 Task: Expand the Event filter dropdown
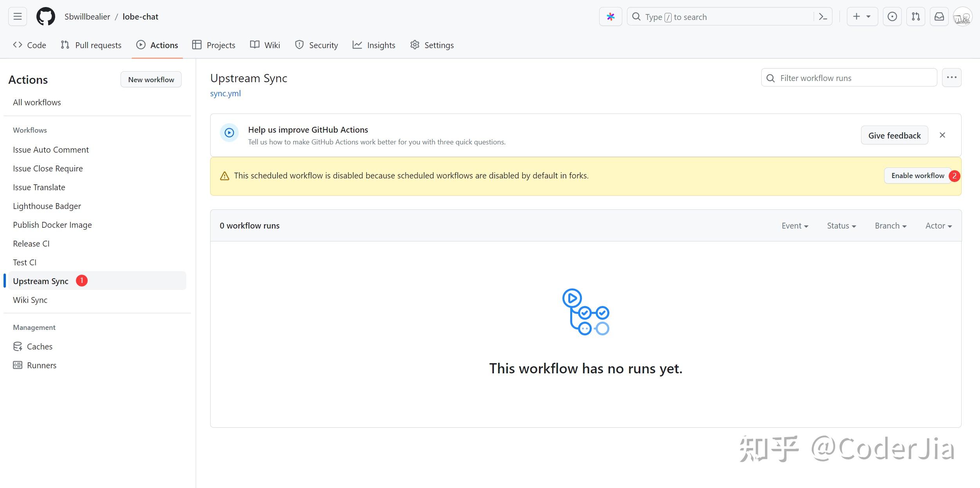[794, 226]
